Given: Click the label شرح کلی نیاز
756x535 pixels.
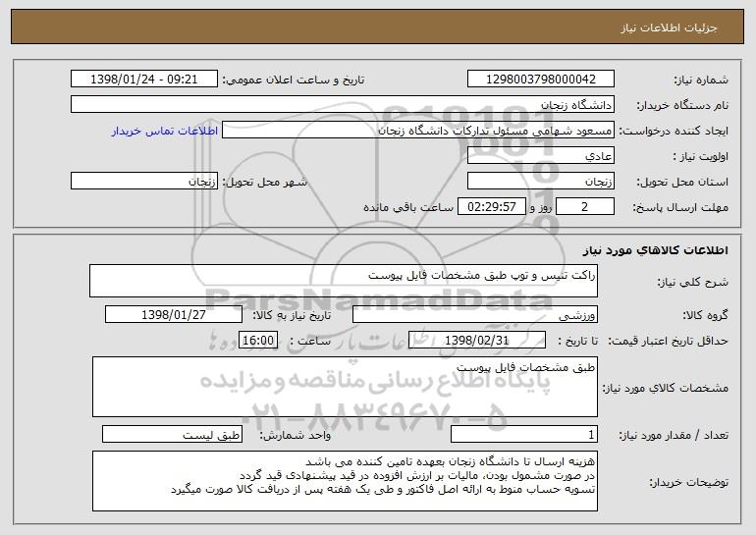Looking at the screenshot, I should (x=693, y=282).
